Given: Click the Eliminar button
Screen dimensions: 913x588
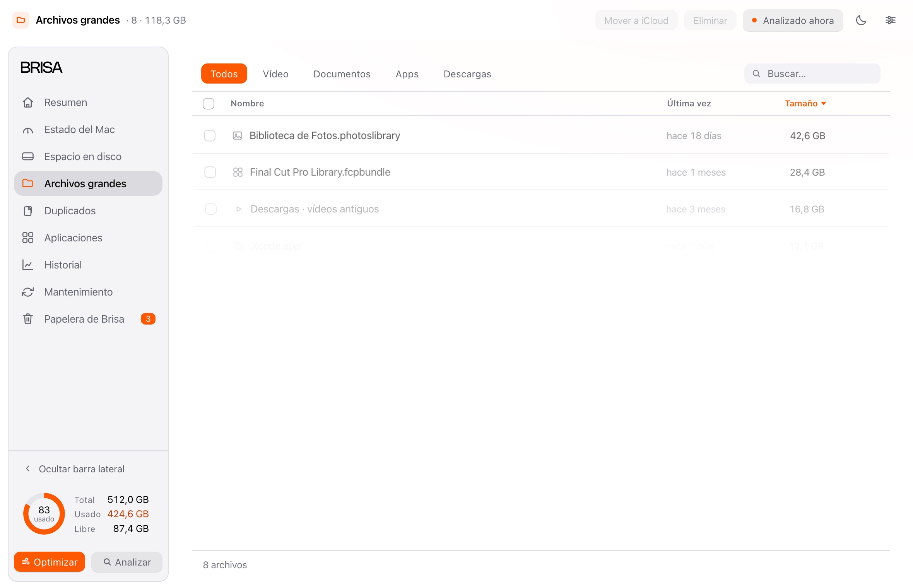Looking at the screenshot, I should [710, 21].
